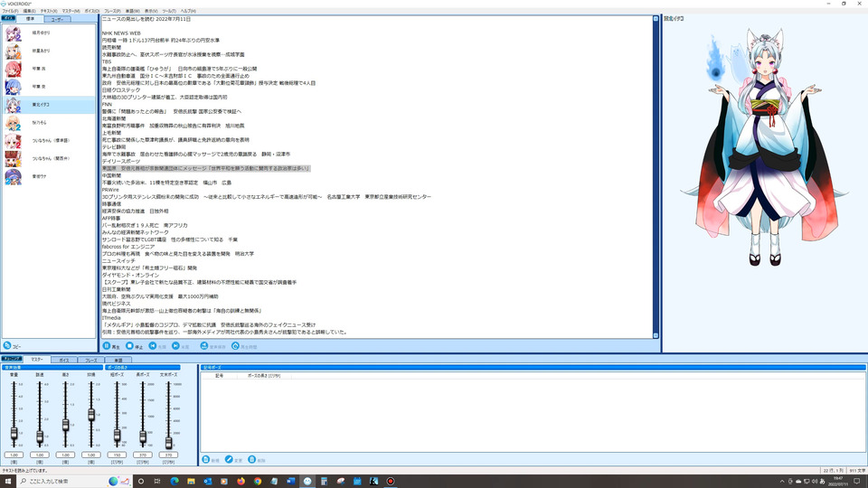Click 新規 icon in symbol pause panel
This screenshot has width=868, height=488.
click(206, 460)
